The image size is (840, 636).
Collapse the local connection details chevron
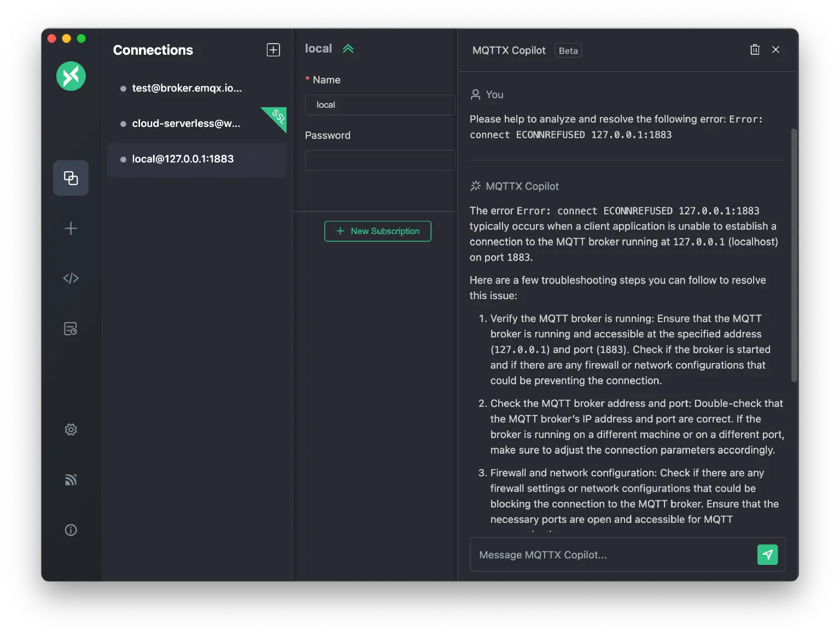(348, 49)
